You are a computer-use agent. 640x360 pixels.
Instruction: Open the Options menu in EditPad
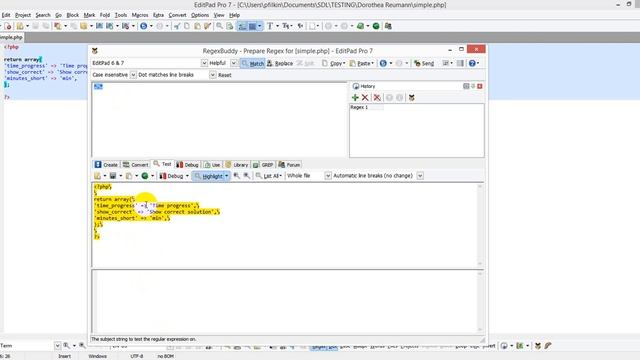(x=200, y=15)
